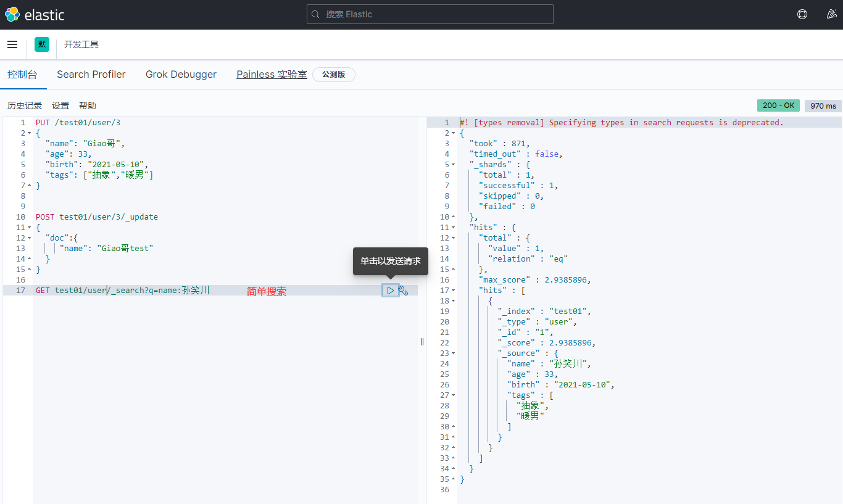Open 设置 console settings
Image resolution: width=843 pixels, height=504 pixels.
pyautogui.click(x=60, y=105)
